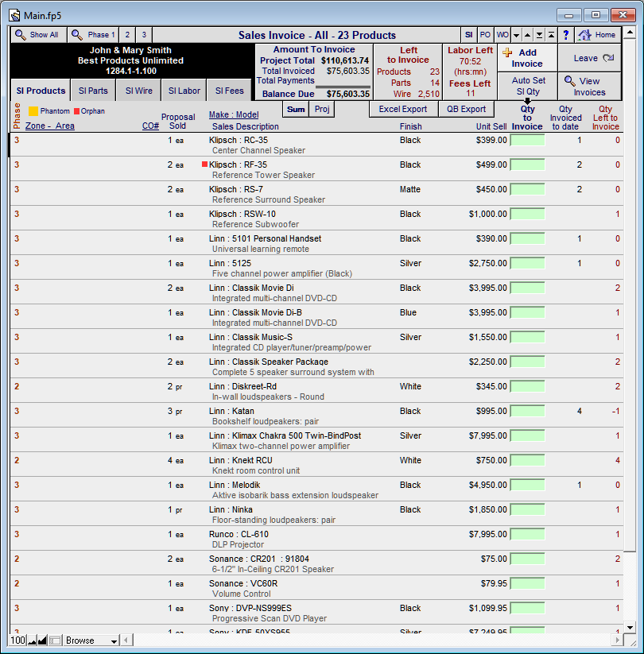Viewport: 644px width, 654px height.
Task: Click Qty to Invoice field for Linn Katan
Action: pyautogui.click(x=528, y=411)
